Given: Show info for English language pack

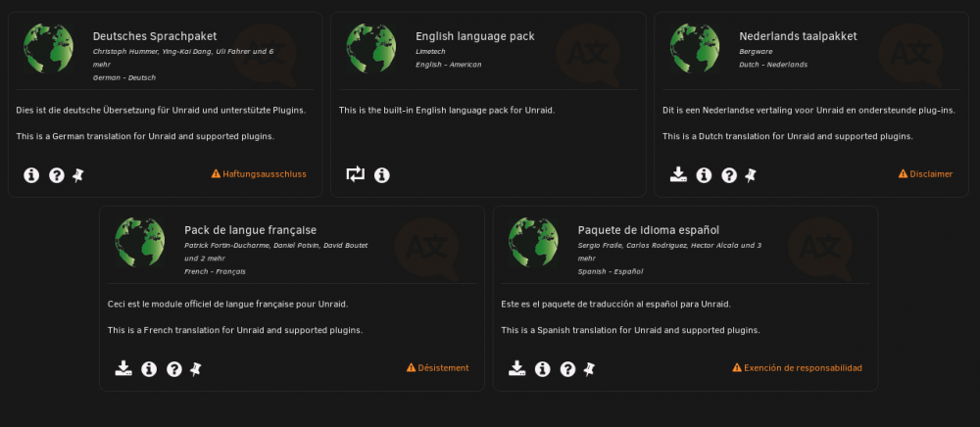Looking at the screenshot, I should tap(382, 175).
